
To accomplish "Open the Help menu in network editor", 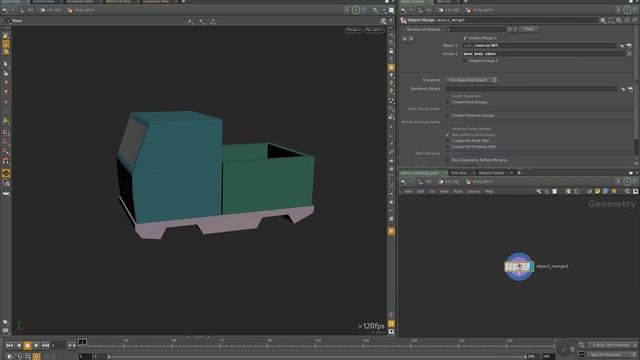I will click(x=489, y=191).
